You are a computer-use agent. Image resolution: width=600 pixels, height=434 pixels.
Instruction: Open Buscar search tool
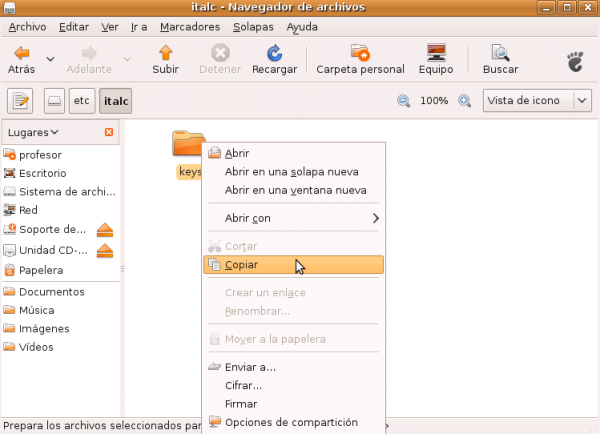[500, 53]
